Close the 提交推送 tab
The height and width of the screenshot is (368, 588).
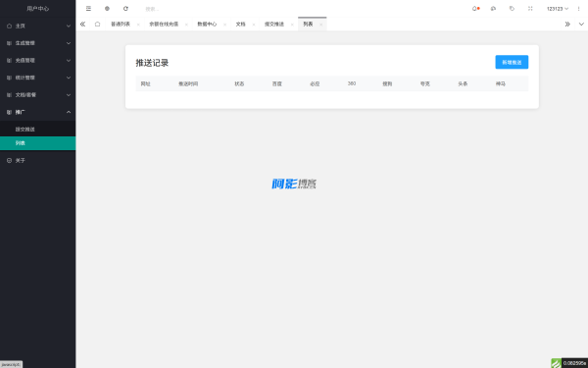point(292,25)
